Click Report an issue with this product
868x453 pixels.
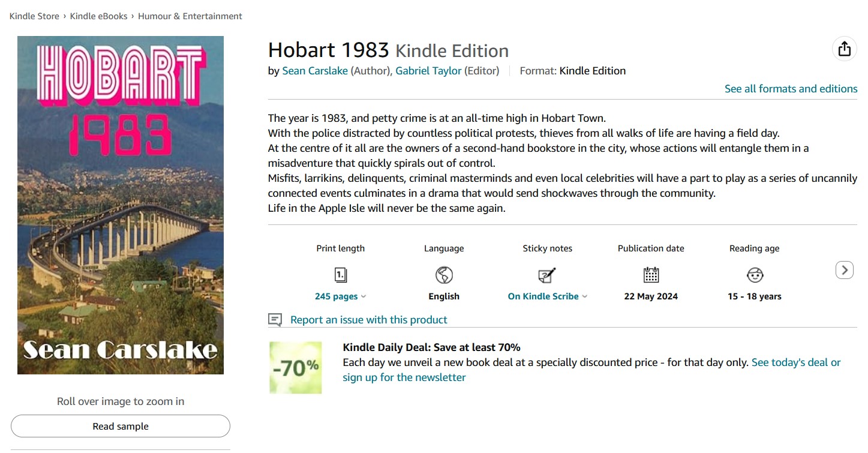pos(368,319)
